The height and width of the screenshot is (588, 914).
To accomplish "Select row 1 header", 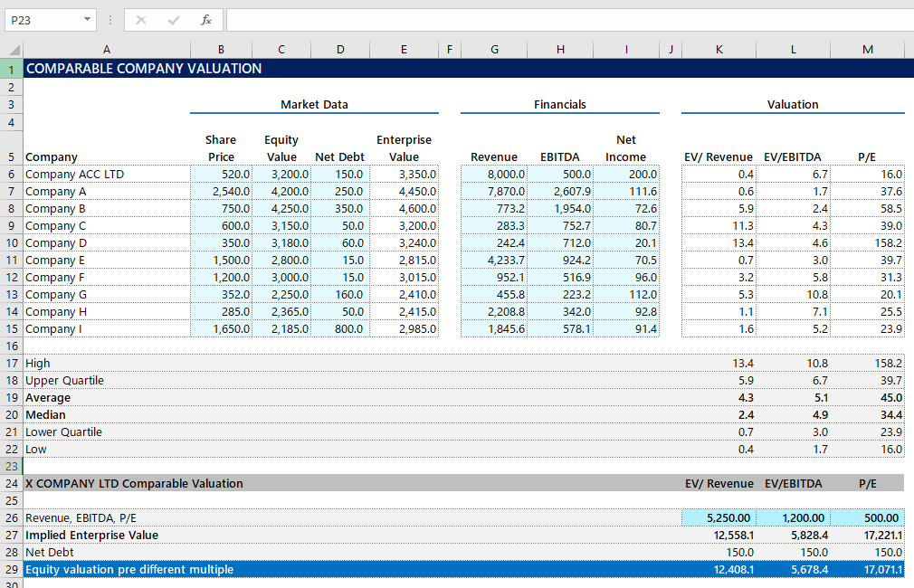I will coord(11,69).
